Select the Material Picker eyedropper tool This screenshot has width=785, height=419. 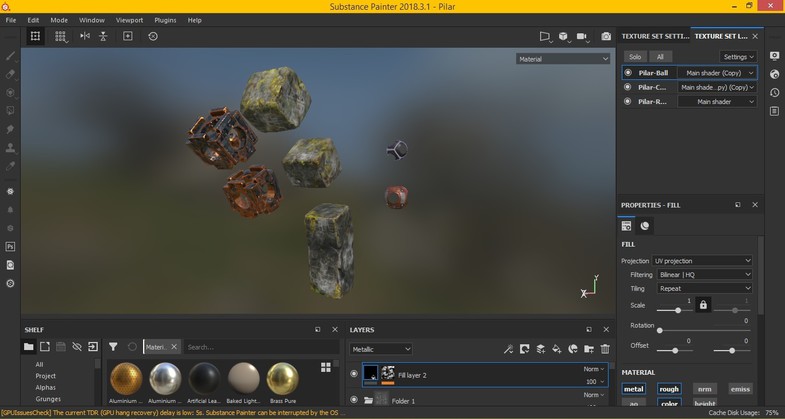10,166
